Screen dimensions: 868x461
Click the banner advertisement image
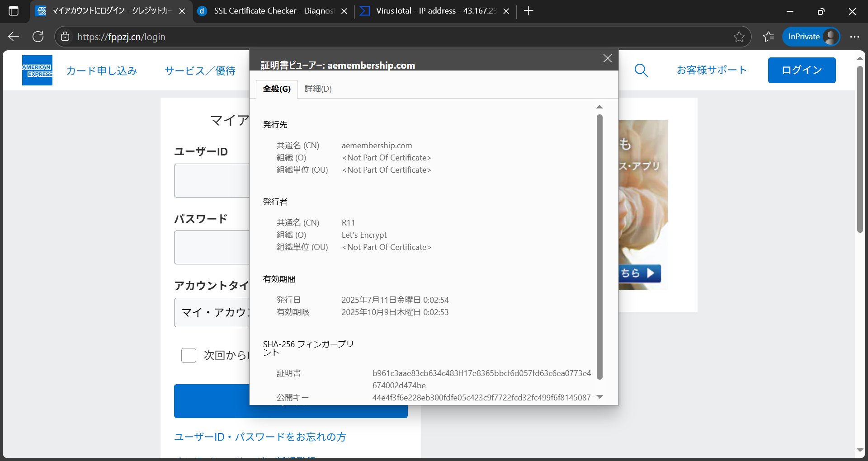[643, 204]
